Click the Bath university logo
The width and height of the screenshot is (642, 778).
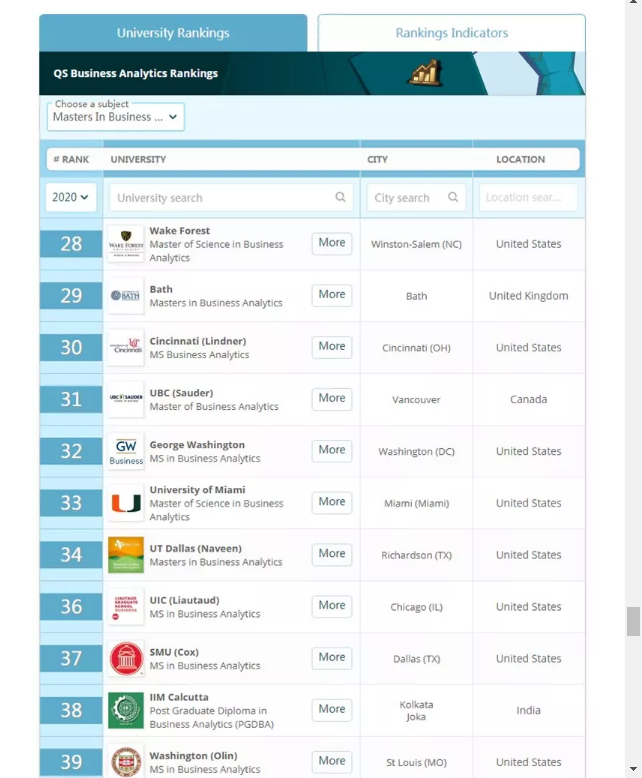pos(126,296)
